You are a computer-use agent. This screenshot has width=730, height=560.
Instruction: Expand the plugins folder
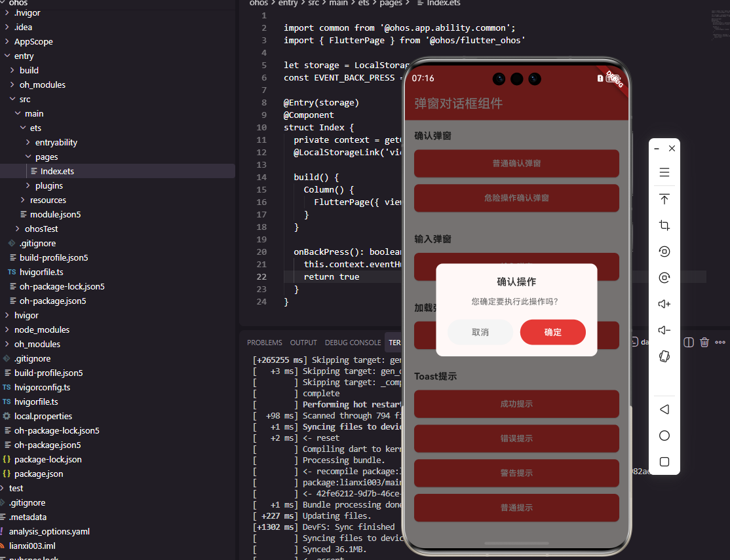click(x=49, y=186)
